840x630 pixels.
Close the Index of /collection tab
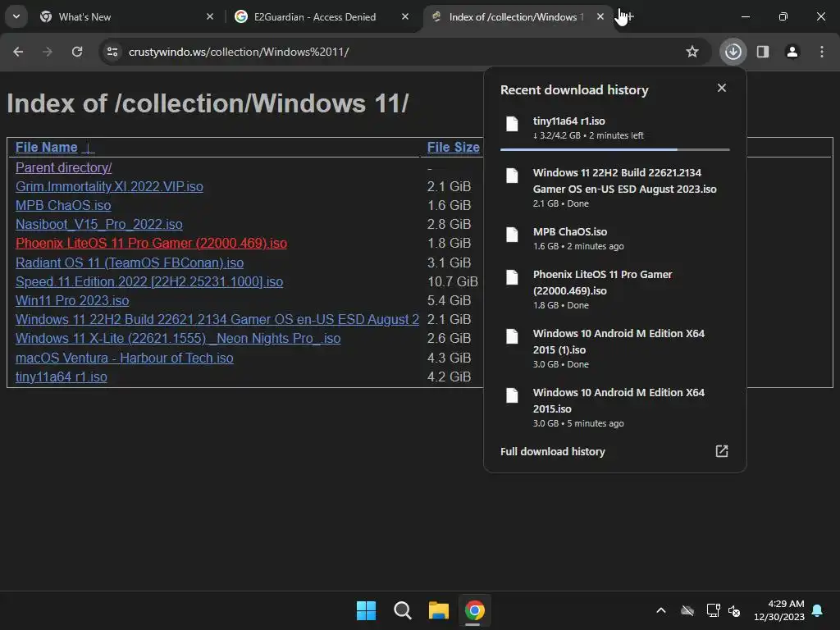600,16
